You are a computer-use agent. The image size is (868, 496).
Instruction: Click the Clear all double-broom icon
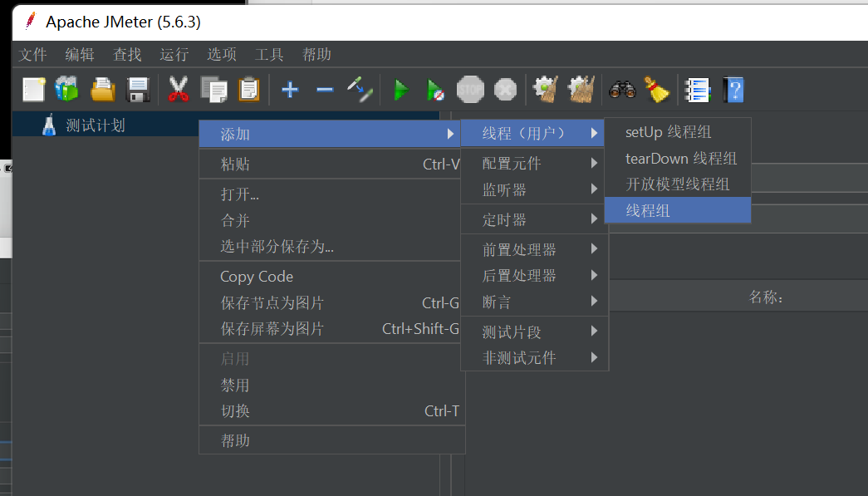(581, 89)
